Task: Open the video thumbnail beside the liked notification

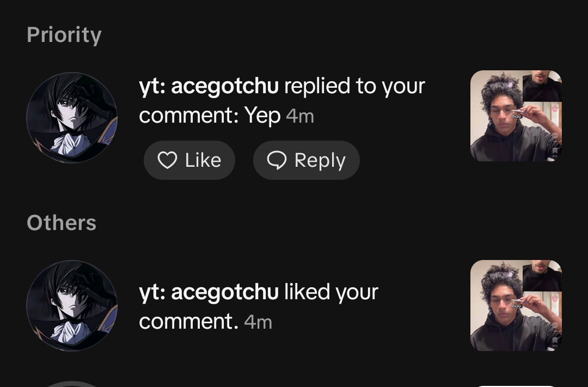Action: (516, 306)
